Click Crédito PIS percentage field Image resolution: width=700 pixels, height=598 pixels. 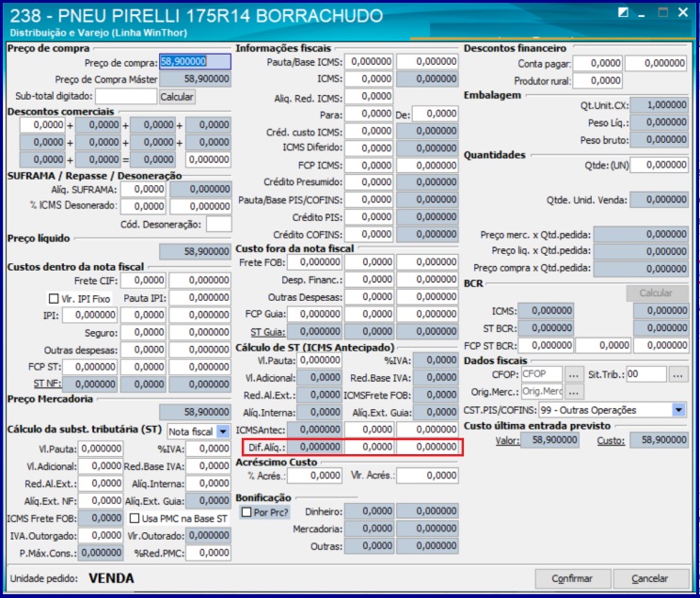tap(369, 217)
